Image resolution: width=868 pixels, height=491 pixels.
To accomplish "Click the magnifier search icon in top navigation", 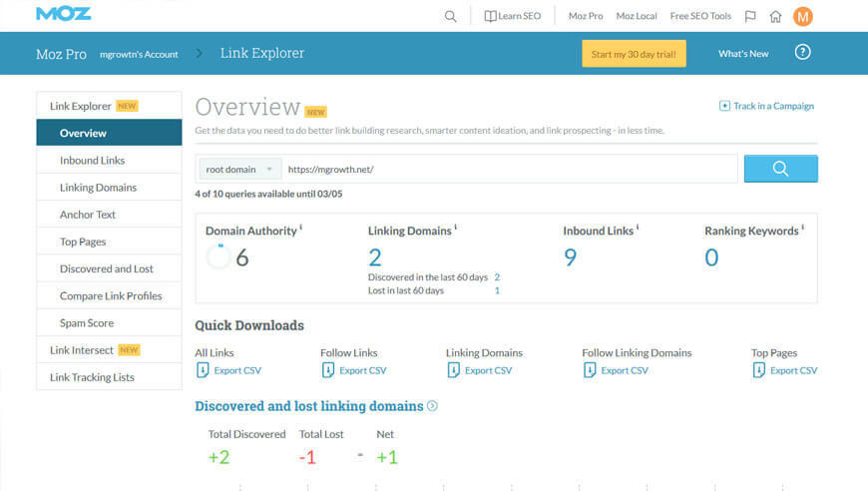I will tap(450, 16).
